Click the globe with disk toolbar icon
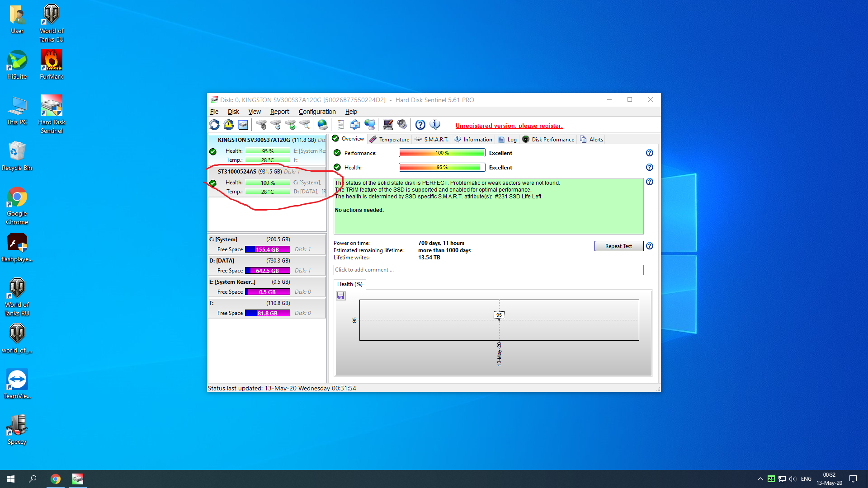Viewport: 868px width, 488px height. (322, 125)
